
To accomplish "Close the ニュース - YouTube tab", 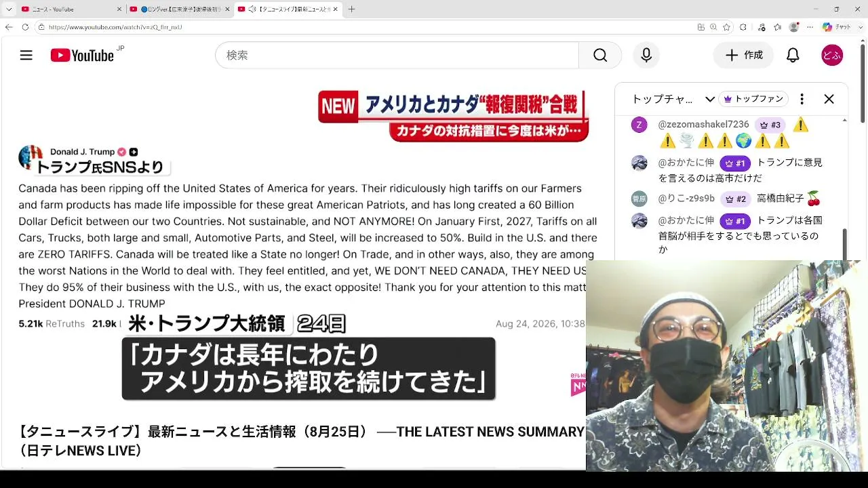I will point(119,9).
